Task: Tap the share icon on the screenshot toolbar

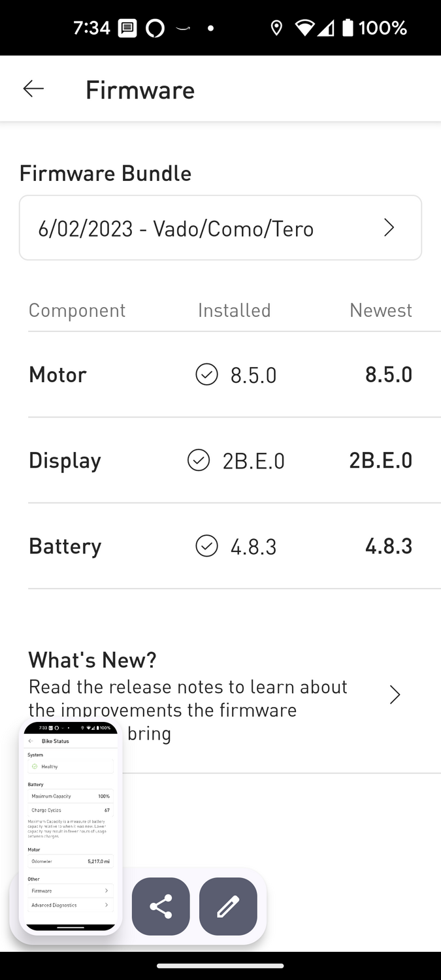Action: pos(161,906)
